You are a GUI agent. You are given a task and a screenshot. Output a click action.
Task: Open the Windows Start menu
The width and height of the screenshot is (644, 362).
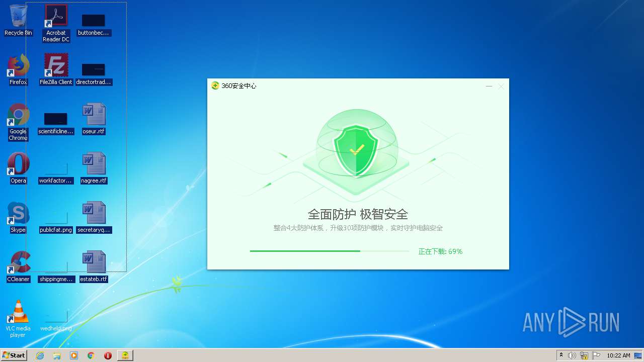tap(14, 355)
